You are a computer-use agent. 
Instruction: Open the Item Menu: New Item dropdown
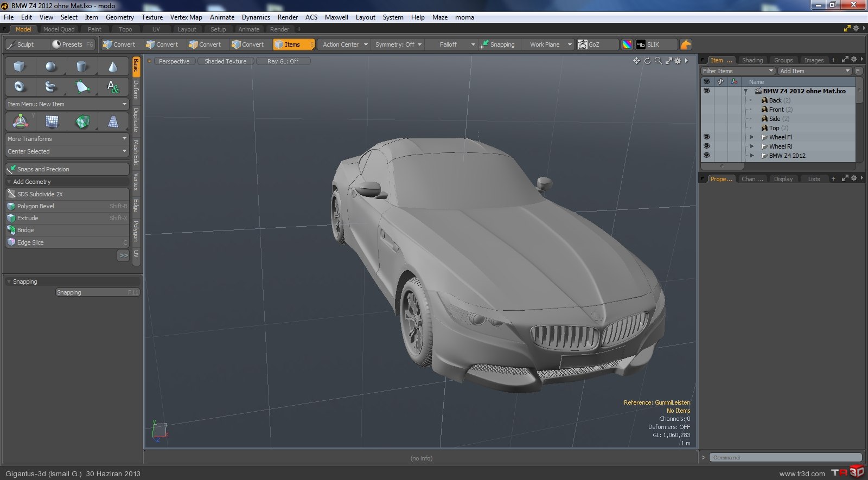click(x=67, y=104)
